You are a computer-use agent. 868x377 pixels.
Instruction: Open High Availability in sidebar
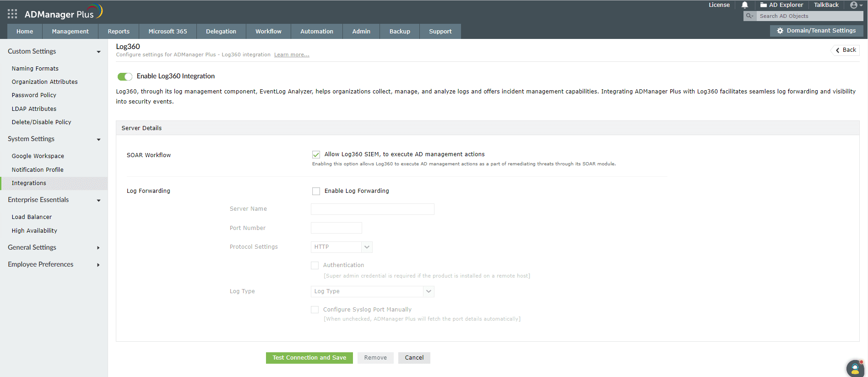[x=34, y=231]
